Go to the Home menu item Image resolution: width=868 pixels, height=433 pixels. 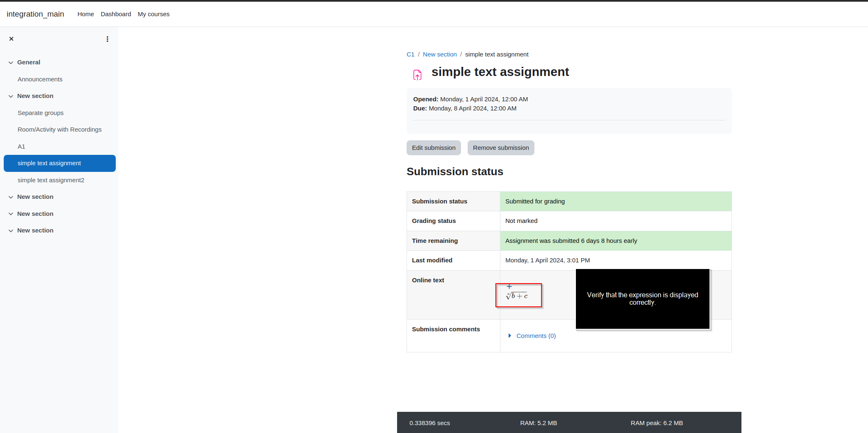click(85, 14)
